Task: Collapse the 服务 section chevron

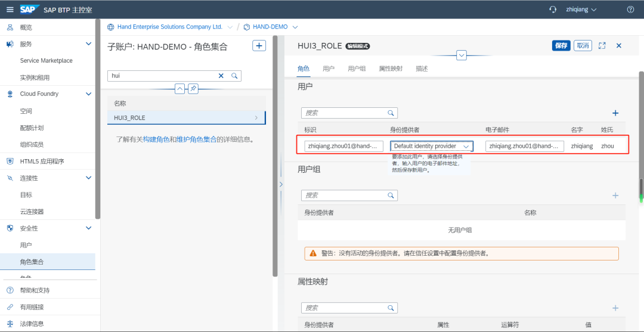Action: tap(88, 44)
